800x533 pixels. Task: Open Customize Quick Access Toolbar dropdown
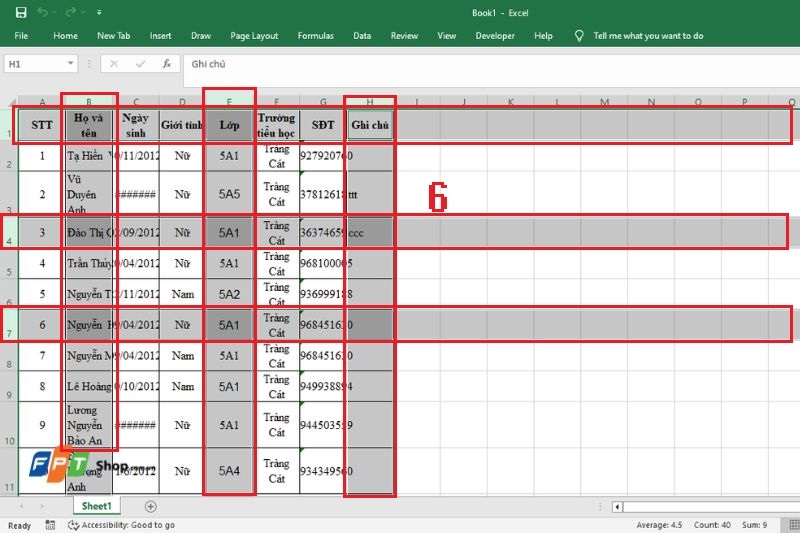(99, 12)
